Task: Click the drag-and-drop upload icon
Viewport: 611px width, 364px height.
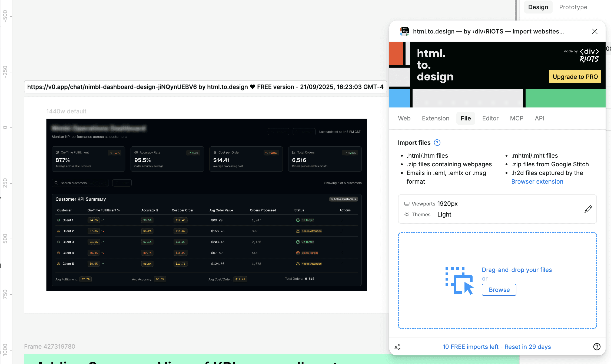Action: [459, 281]
